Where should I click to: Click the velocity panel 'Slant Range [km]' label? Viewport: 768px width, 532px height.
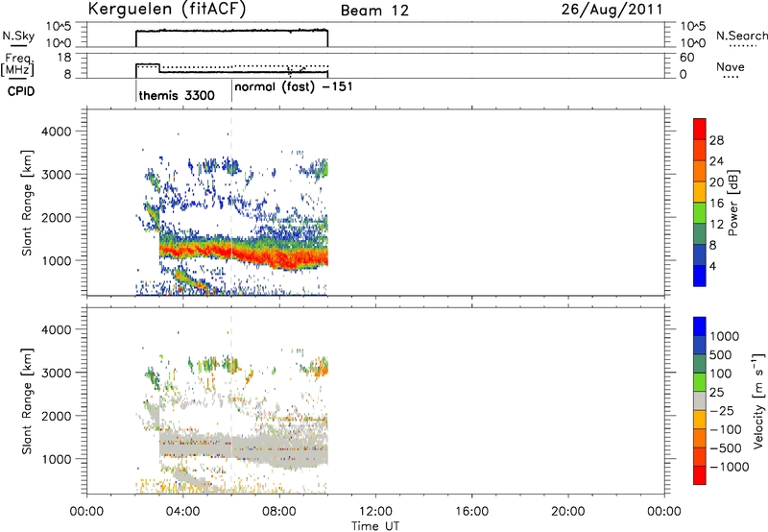(27, 401)
